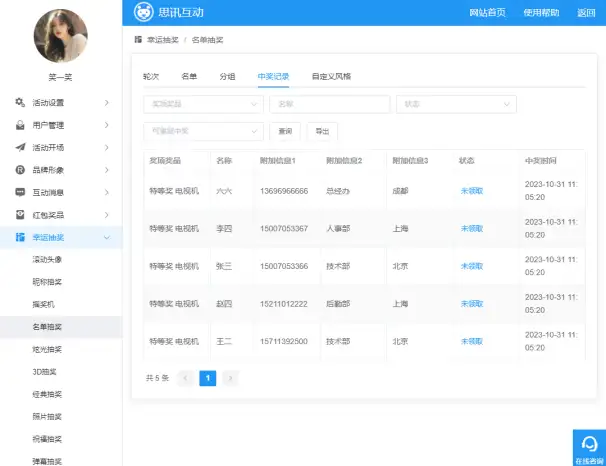Open 经典抽奖 in the sidebar
The image size is (606, 466).
(47, 394)
